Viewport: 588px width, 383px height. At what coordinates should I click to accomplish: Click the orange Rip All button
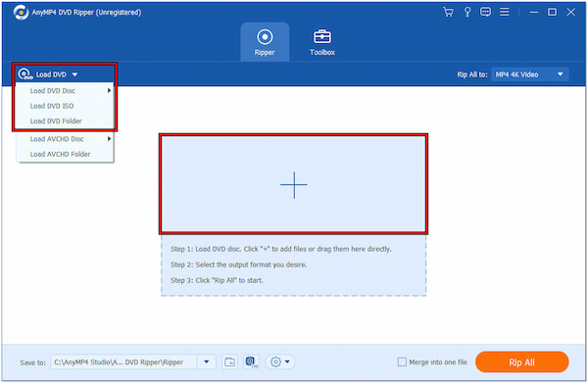click(521, 362)
